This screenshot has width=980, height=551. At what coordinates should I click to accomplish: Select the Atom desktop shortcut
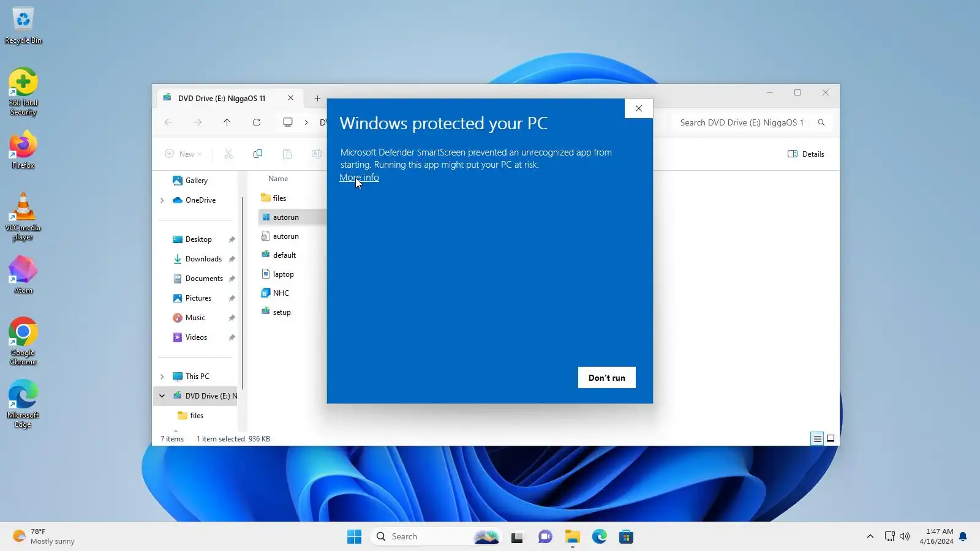click(23, 274)
